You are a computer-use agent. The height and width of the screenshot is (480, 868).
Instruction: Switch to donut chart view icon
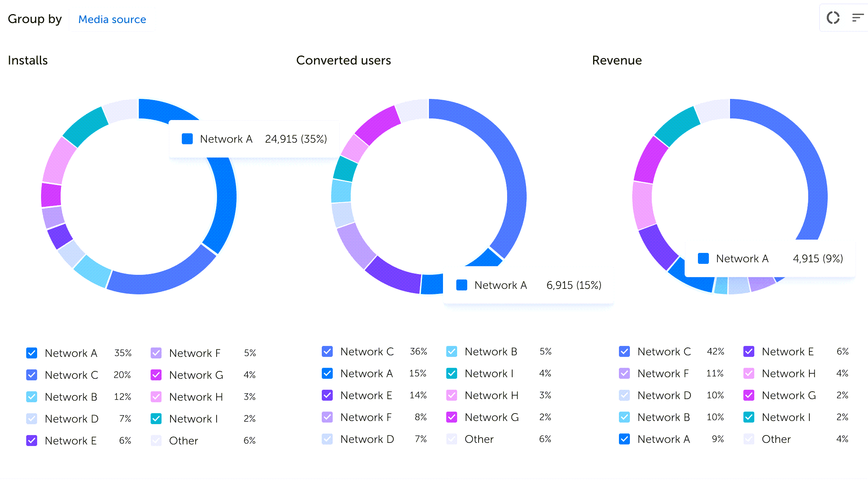point(833,18)
